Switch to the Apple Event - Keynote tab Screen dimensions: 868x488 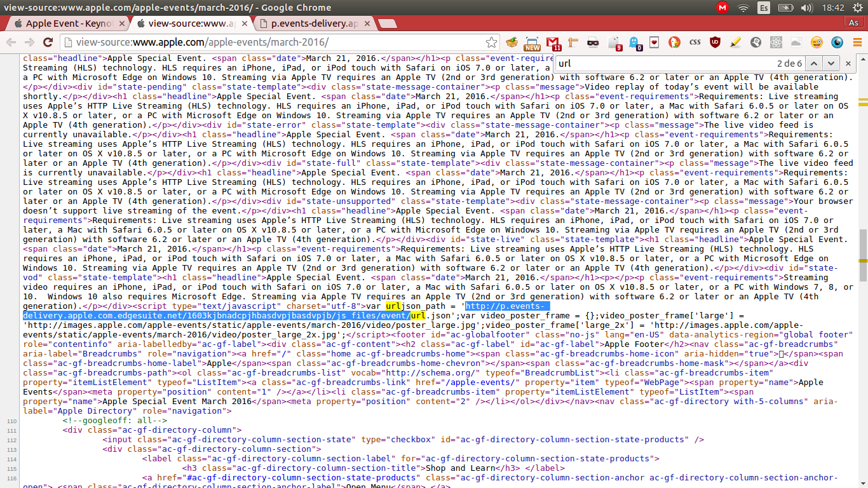tap(69, 24)
